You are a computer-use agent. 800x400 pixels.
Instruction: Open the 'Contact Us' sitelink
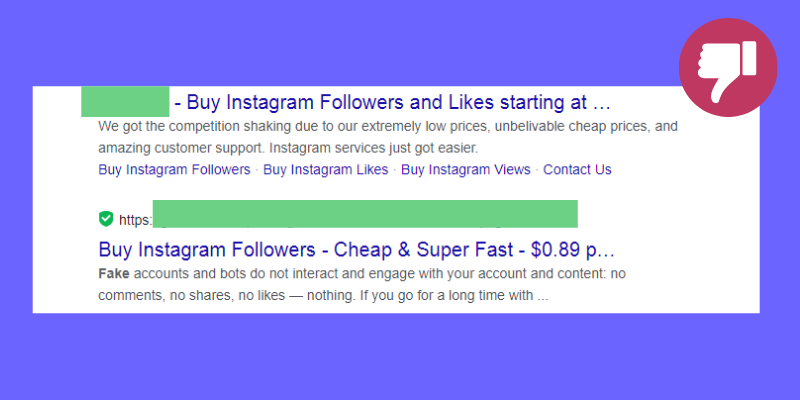coord(577,169)
